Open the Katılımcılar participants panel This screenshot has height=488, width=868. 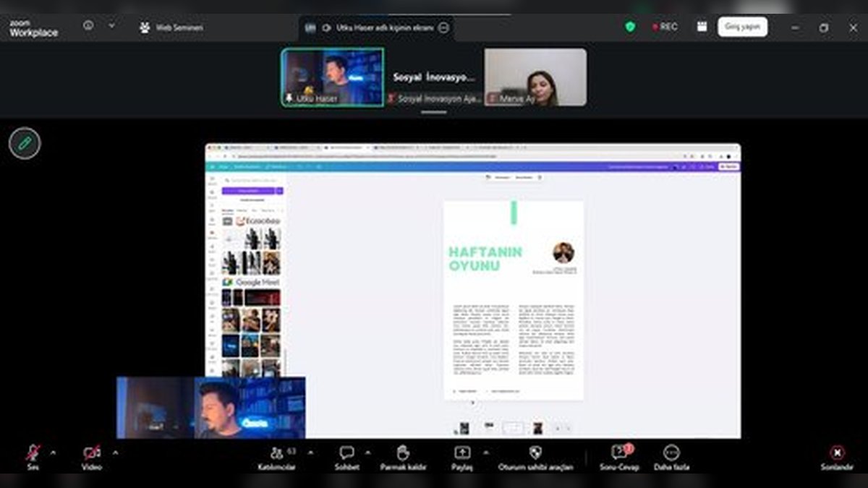coord(277,454)
